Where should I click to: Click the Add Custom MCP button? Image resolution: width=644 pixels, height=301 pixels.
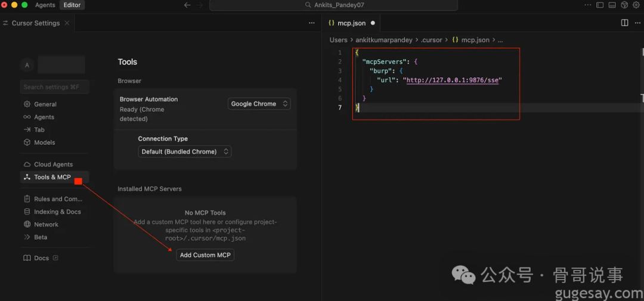coord(205,255)
